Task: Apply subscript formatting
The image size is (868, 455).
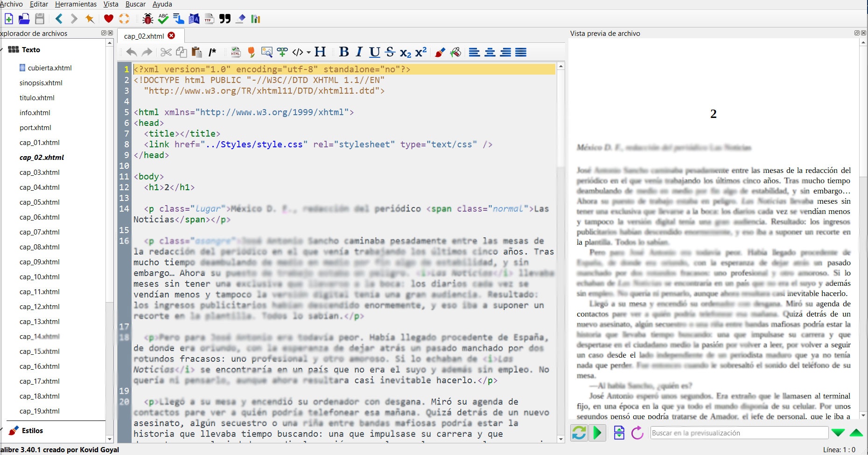Action: (406, 53)
